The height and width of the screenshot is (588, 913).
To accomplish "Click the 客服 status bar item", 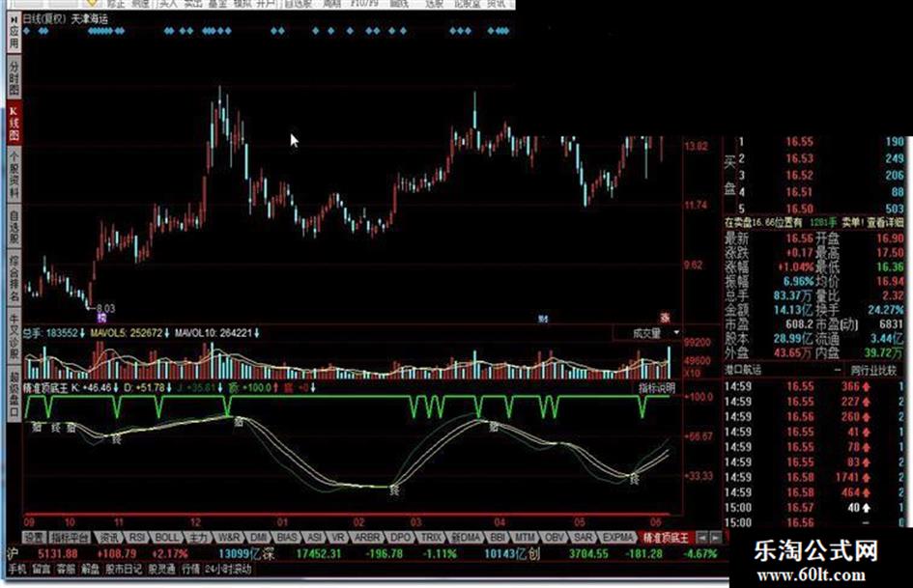I will coord(66,569).
